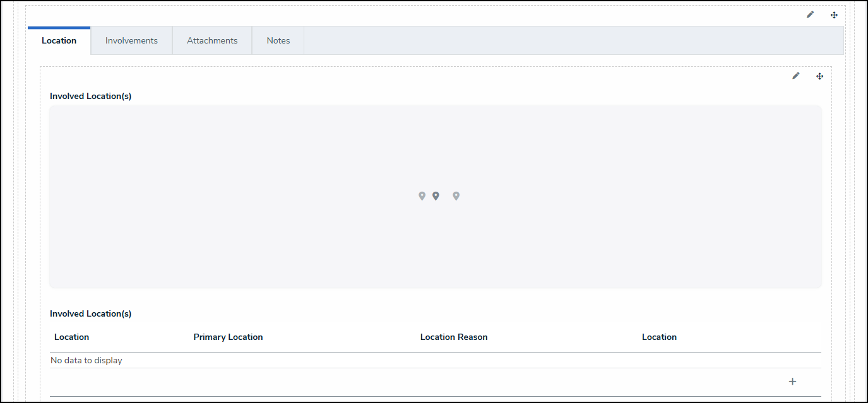Click the plus icon to add a location row
Image resolution: width=868 pixels, height=403 pixels.
[x=793, y=382]
